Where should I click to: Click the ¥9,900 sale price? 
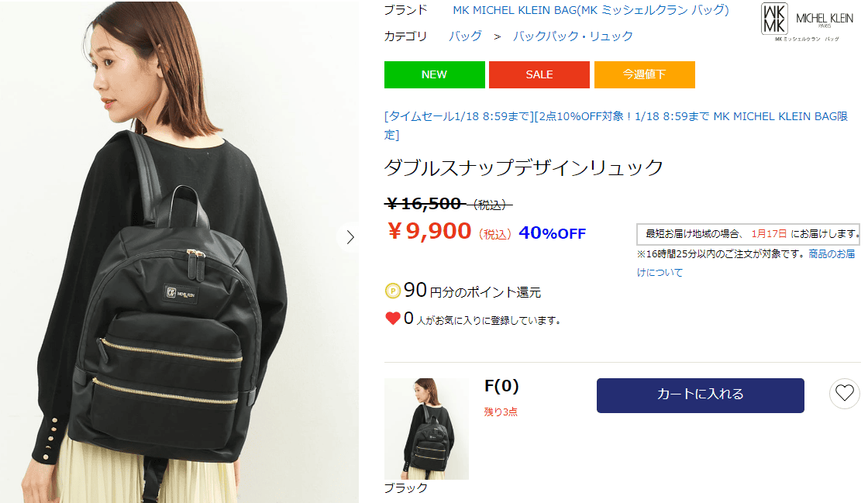point(429,231)
